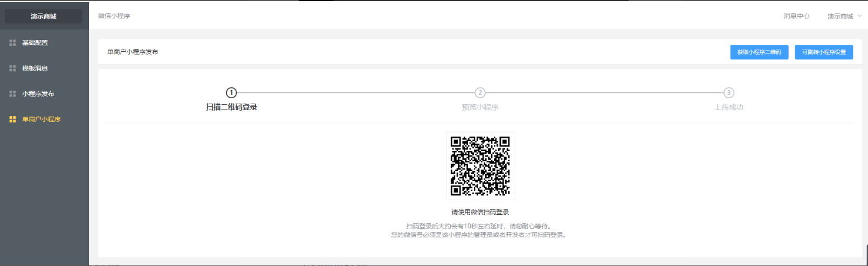Viewport: 868px width, 266px height.
Task: Click the dropdown arrow next to 演示商城
Action: (x=859, y=16)
